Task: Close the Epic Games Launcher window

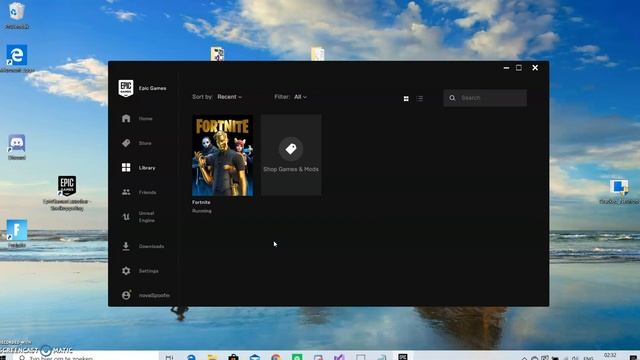Action: click(x=535, y=68)
